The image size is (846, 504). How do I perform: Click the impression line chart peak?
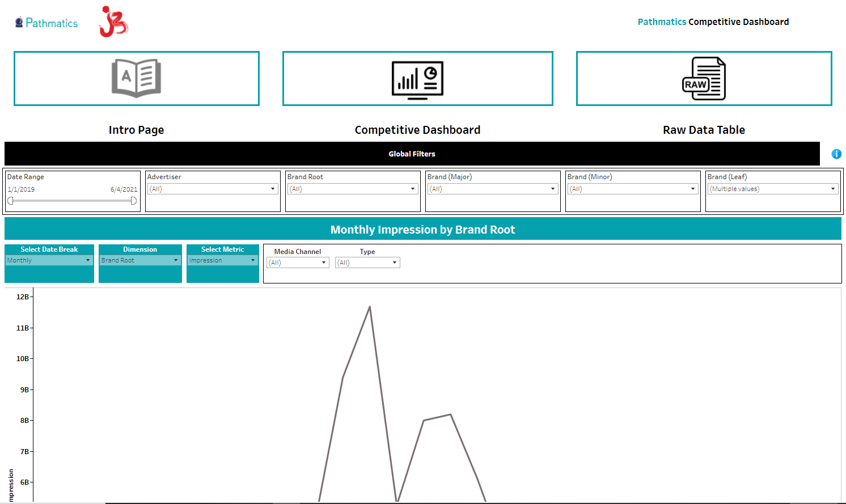(370, 307)
